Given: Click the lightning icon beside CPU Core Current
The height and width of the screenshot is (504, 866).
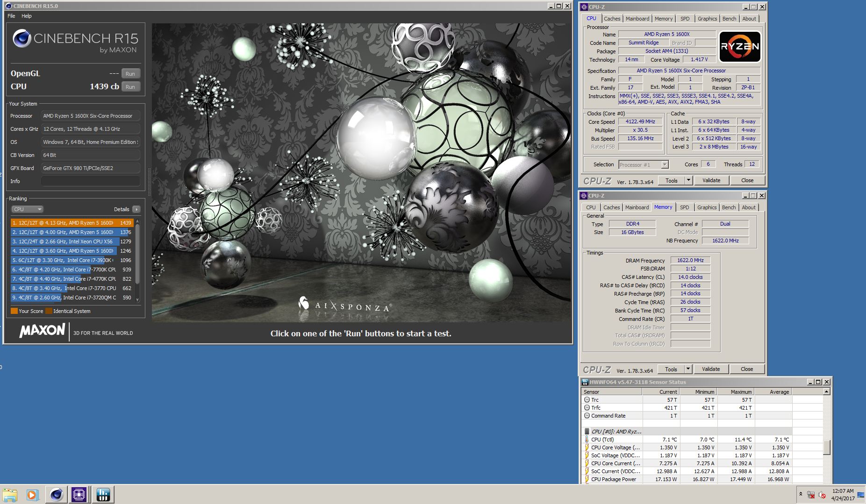Looking at the screenshot, I should (587, 463).
